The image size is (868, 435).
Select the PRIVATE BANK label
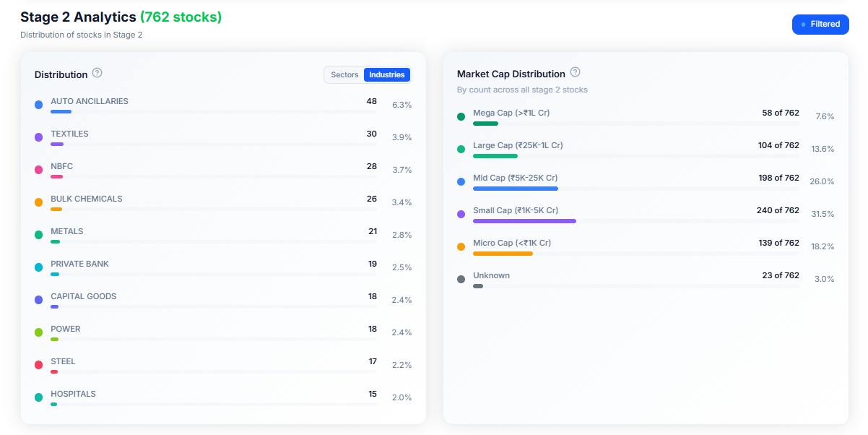point(79,264)
